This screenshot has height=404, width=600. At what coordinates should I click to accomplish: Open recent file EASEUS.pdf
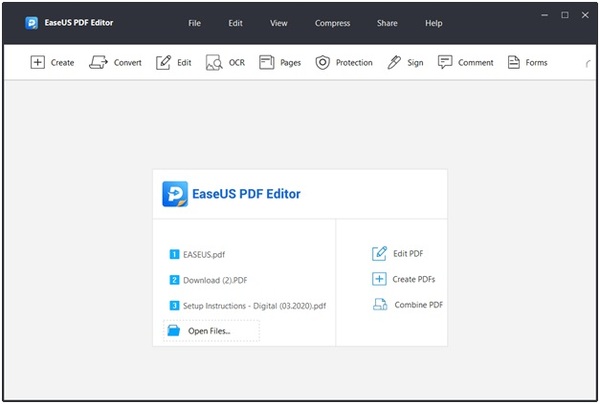(x=204, y=254)
